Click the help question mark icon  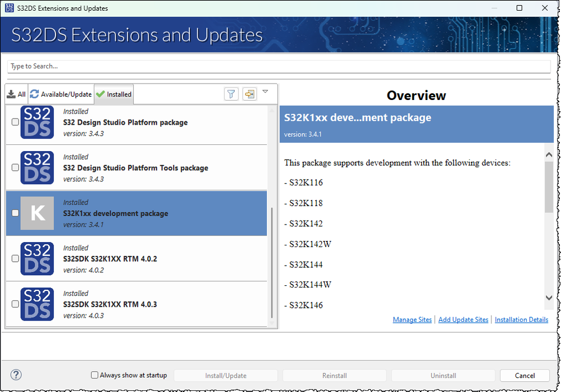click(16, 375)
